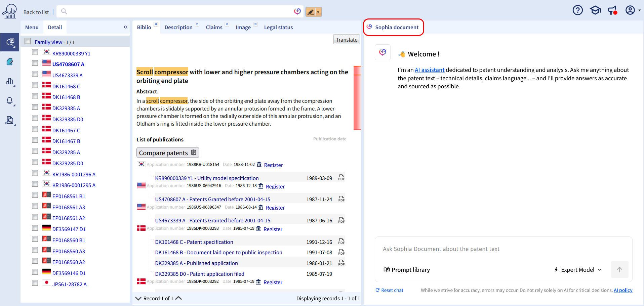Open PDF for US4708607 A publication

click(x=341, y=199)
